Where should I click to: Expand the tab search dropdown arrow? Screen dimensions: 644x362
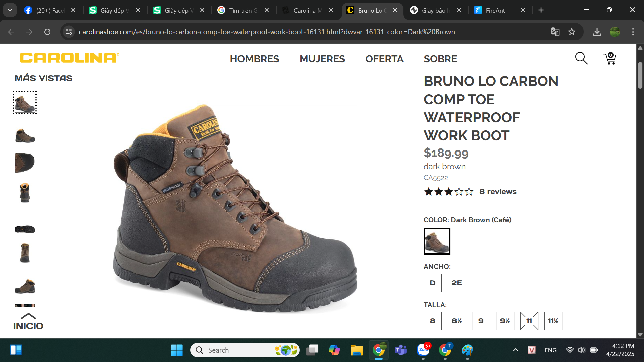pyautogui.click(x=10, y=10)
